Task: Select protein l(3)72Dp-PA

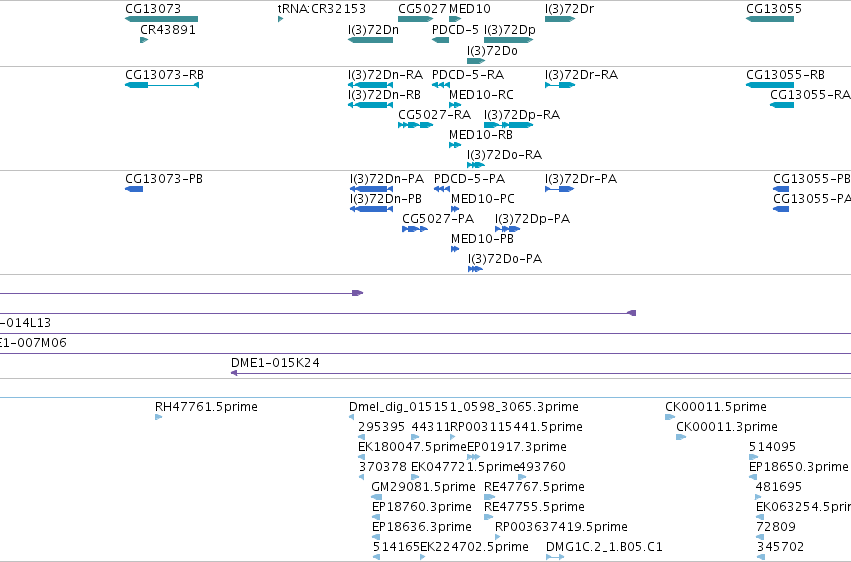Action: pos(507,229)
